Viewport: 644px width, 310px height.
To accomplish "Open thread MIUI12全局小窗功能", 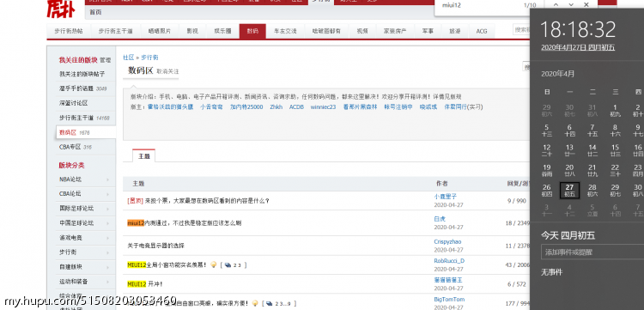I will tap(167, 264).
